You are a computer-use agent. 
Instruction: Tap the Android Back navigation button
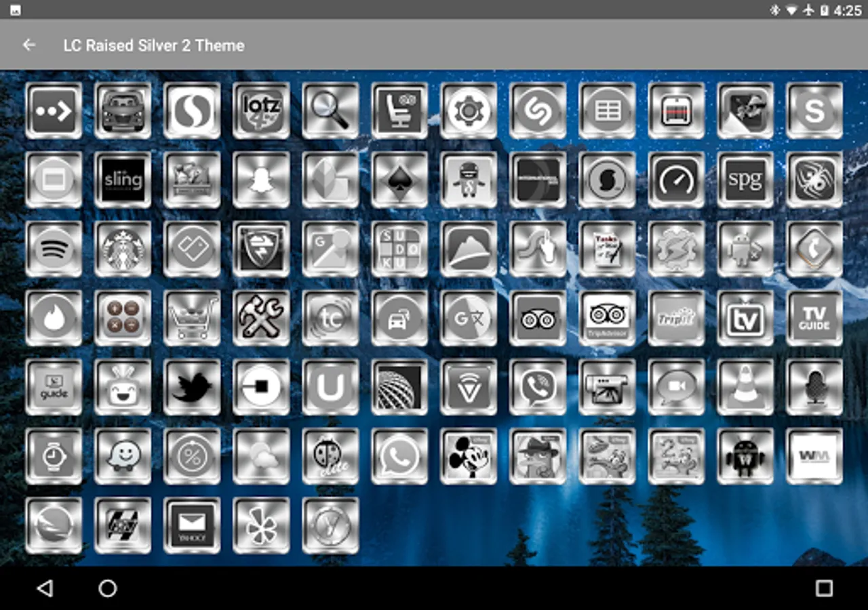(45, 588)
